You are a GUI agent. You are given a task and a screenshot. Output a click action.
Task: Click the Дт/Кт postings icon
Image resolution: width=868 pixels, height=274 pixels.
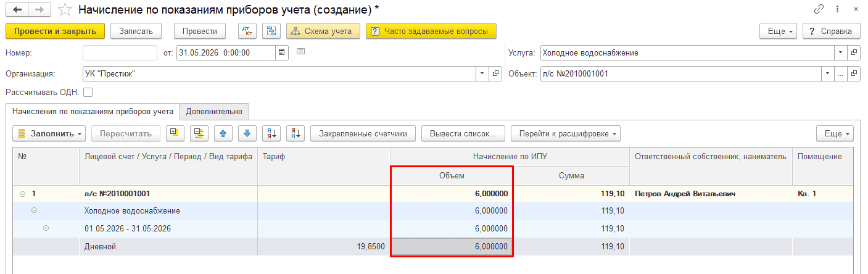[x=247, y=31]
